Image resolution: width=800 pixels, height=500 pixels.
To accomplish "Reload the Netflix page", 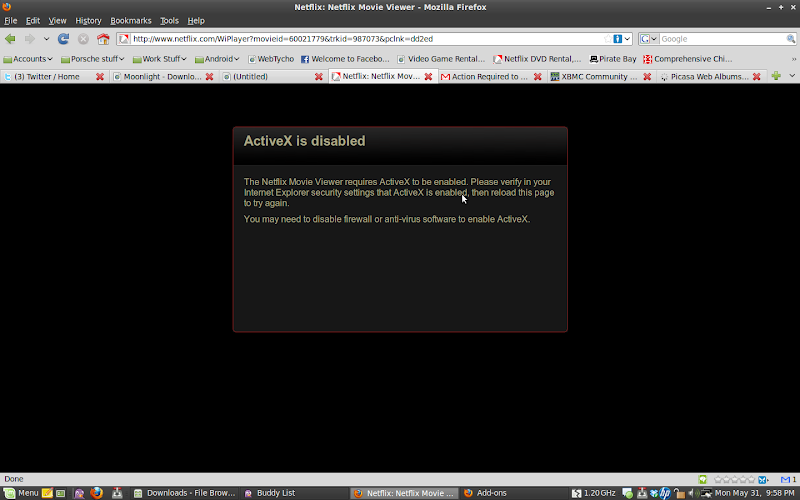I will (63, 39).
